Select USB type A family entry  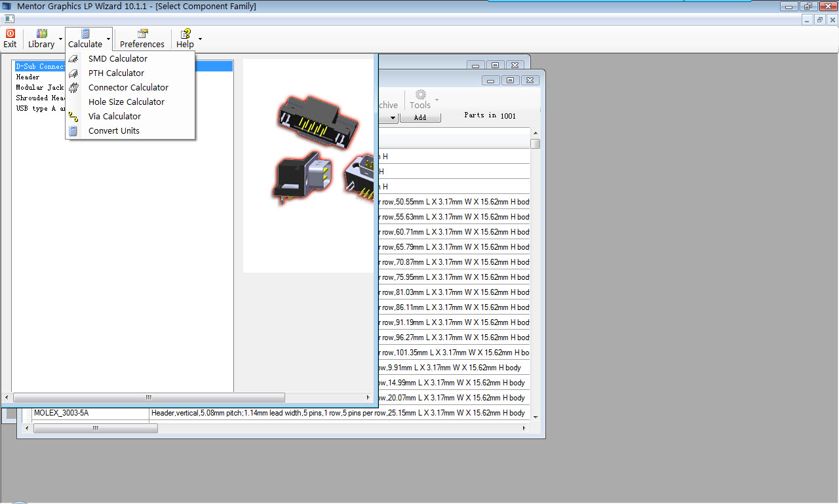coord(40,108)
